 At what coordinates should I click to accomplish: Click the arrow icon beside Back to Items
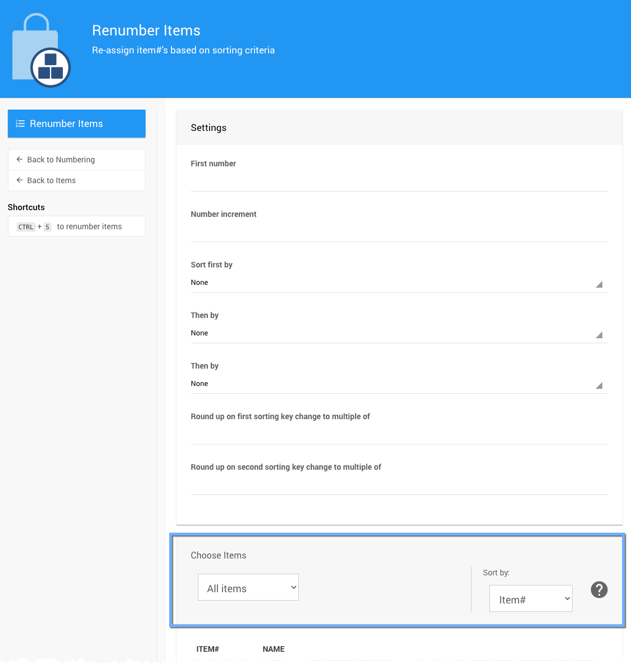tap(20, 180)
